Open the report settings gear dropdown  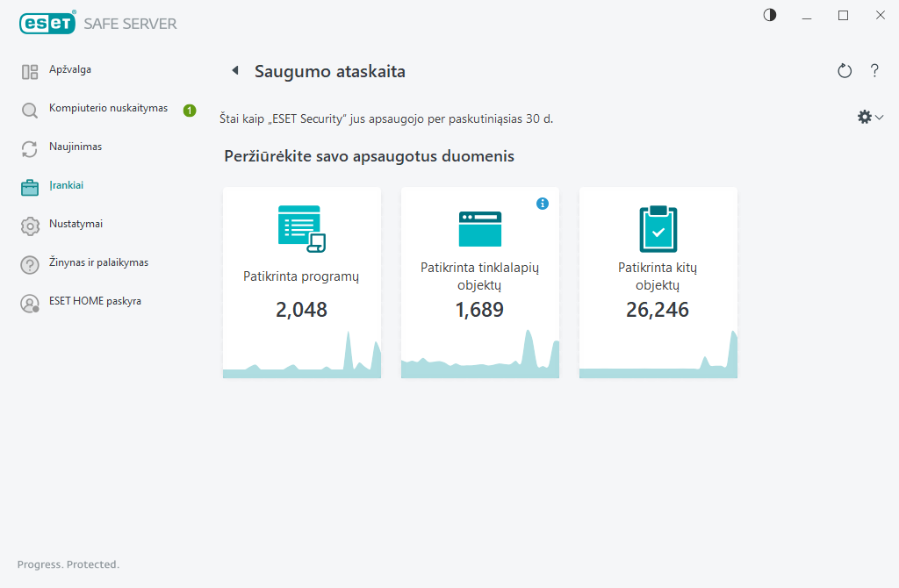point(870,117)
